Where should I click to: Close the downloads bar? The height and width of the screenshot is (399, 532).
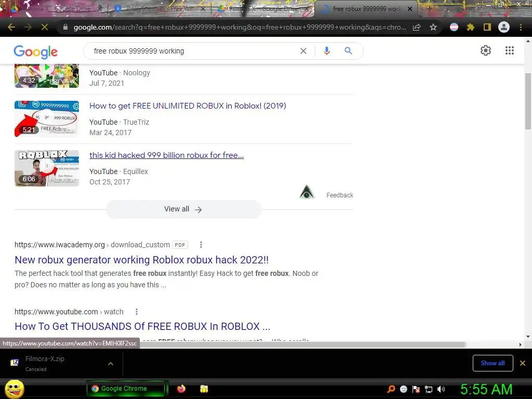click(x=523, y=363)
